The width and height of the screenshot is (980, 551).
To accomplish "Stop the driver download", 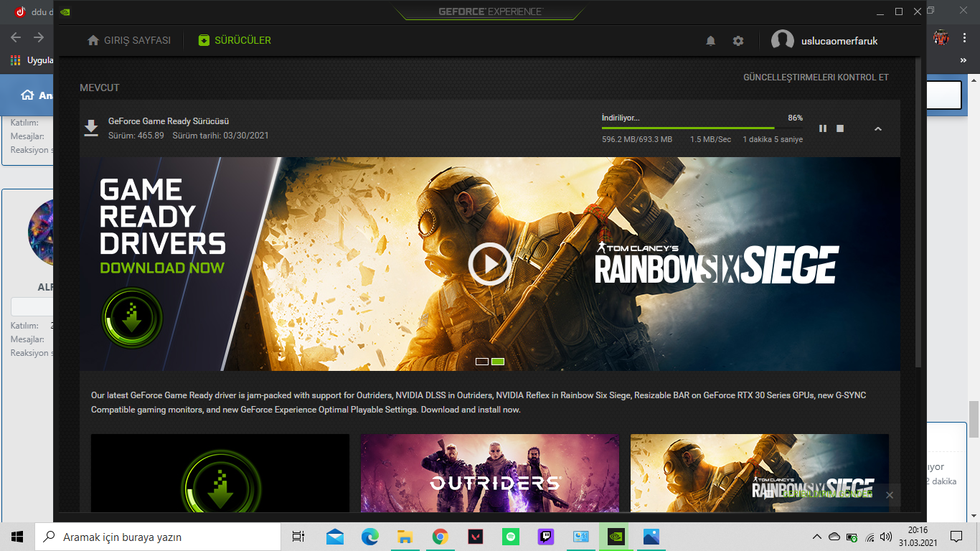I will click(x=840, y=128).
